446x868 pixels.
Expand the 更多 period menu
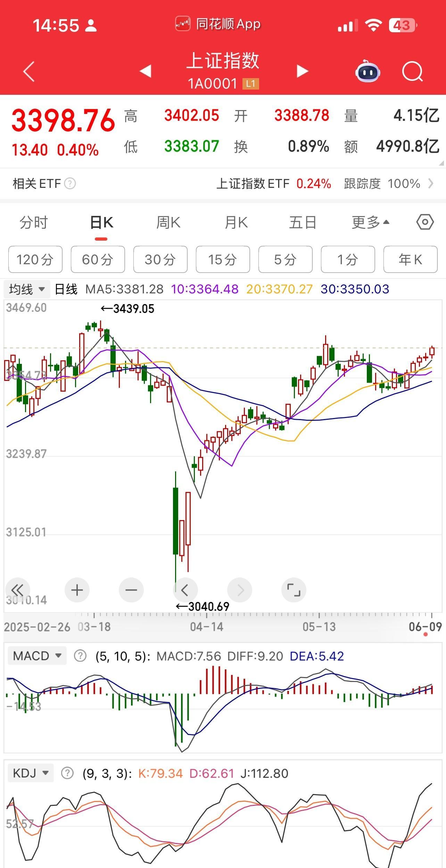pos(370,222)
